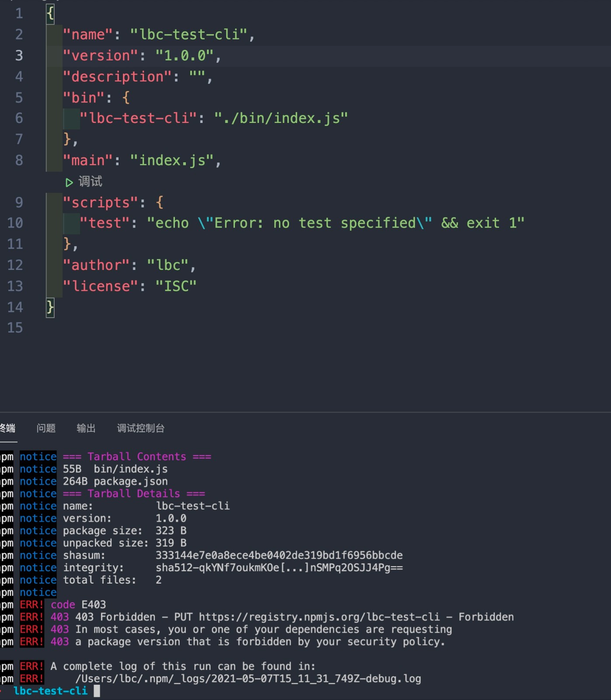Click the "index.js" value on line 8
Screen dimensions: 611x700
(172, 161)
